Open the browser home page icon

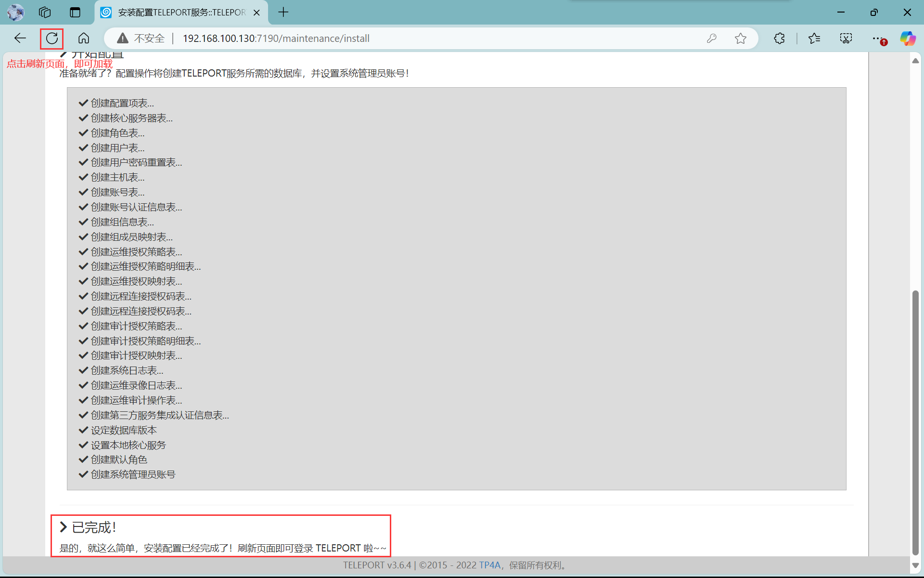(84, 39)
